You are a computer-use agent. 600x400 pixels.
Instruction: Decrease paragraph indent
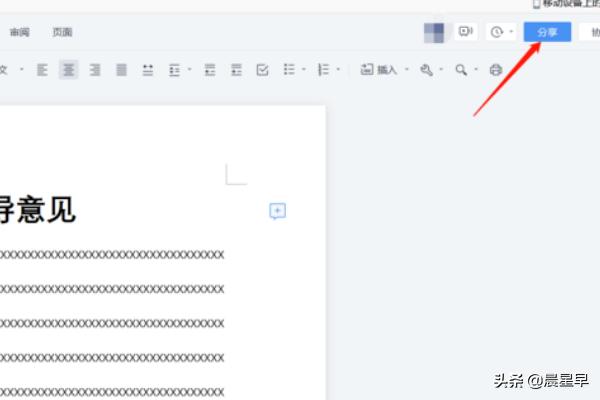[x=210, y=70]
